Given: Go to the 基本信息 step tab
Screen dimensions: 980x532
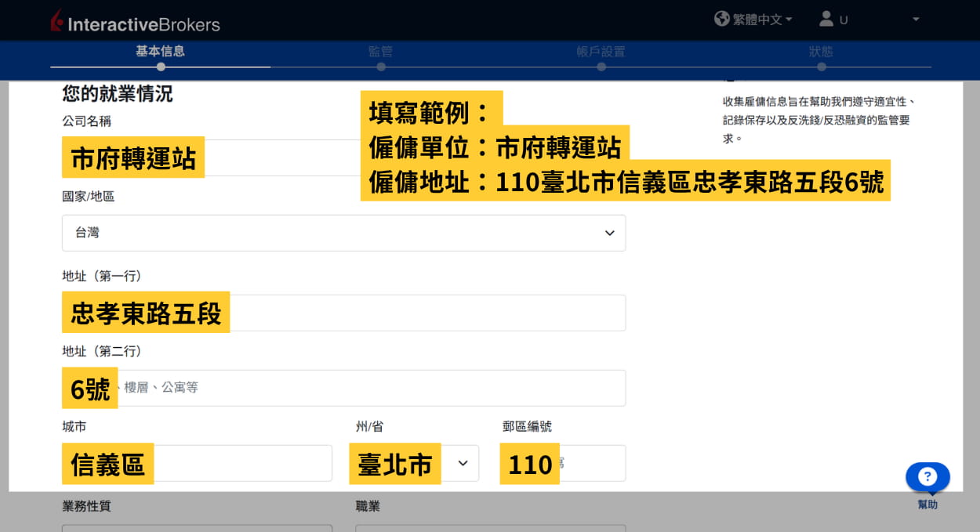Looking at the screenshot, I should point(160,51).
